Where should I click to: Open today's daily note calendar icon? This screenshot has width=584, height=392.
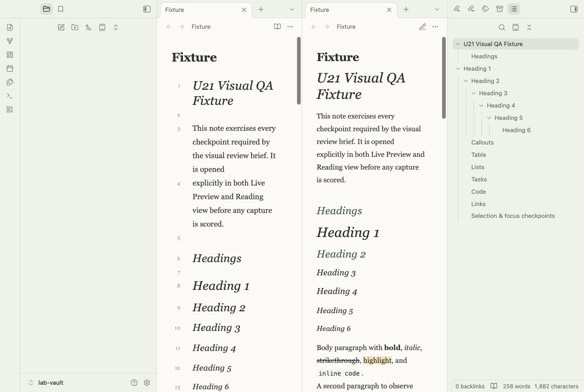pyautogui.click(x=10, y=68)
